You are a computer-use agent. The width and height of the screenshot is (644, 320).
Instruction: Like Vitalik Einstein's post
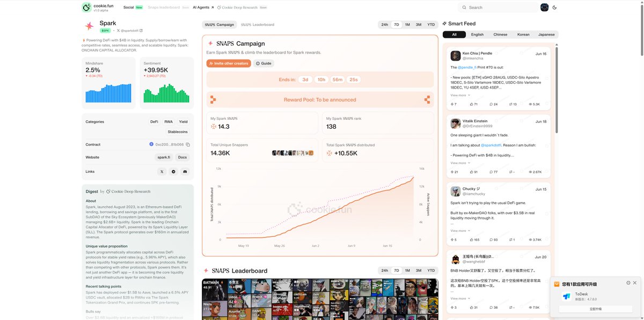coord(473,172)
